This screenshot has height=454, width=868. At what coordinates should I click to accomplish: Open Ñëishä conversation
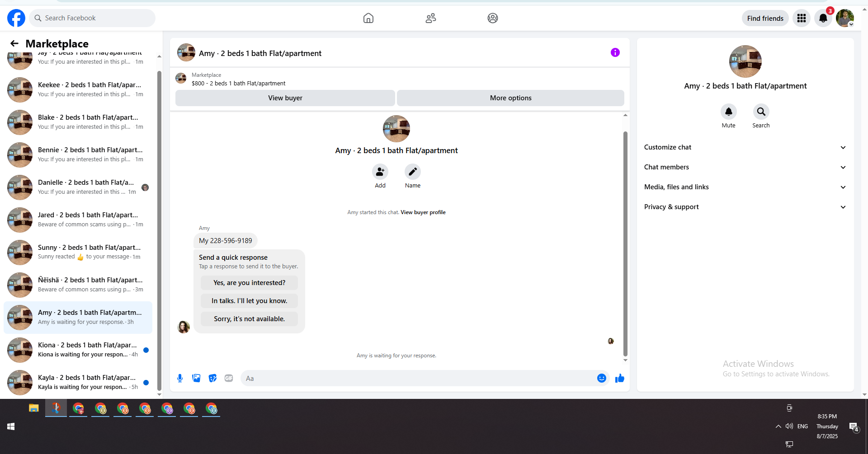coord(78,285)
